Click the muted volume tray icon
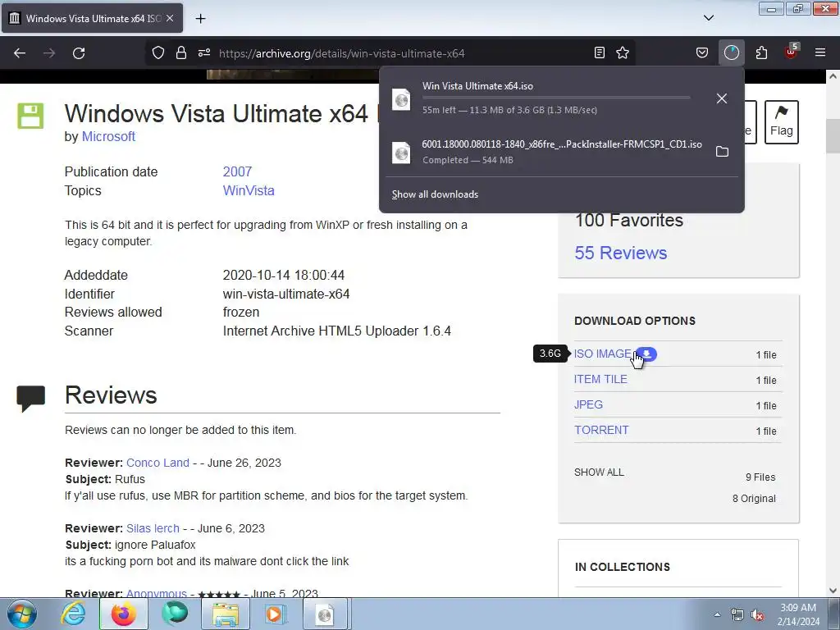 (757, 615)
